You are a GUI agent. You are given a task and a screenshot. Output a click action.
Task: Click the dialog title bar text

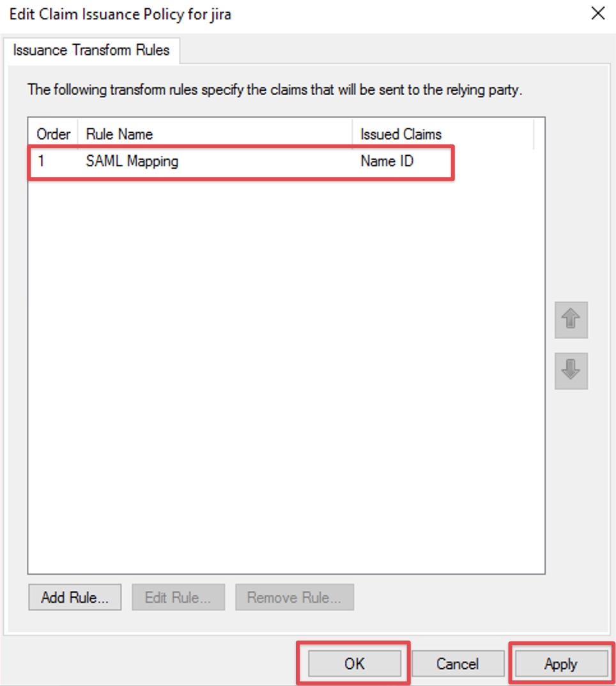[x=120, y=14]
